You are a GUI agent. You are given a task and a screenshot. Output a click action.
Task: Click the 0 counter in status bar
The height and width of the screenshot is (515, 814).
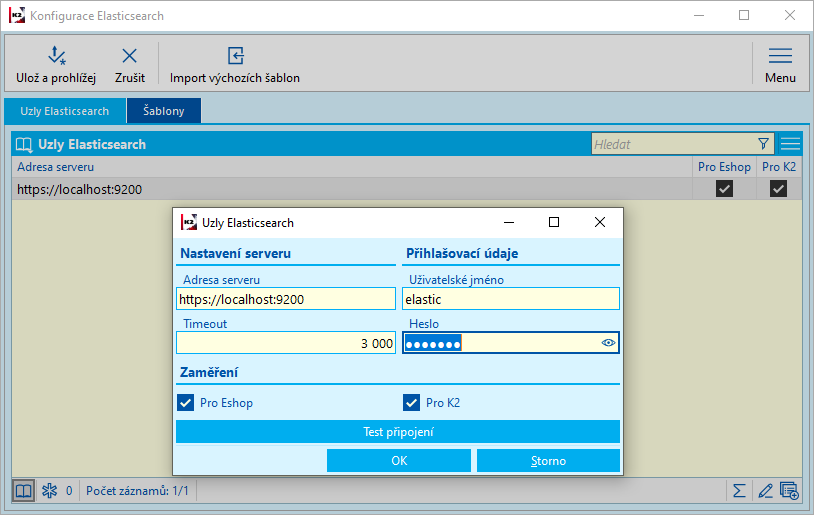(x=69, y=491)
